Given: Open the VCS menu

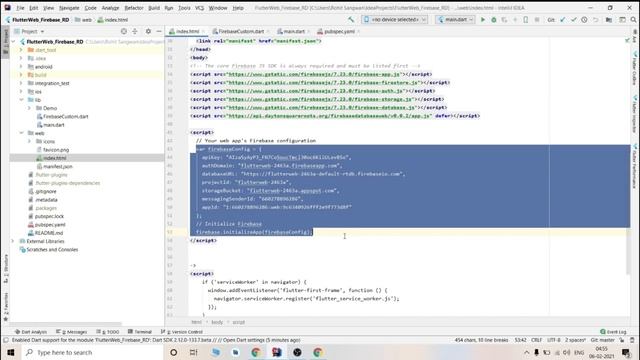Looking at the screenshot, I should click(x=199, y=8).
